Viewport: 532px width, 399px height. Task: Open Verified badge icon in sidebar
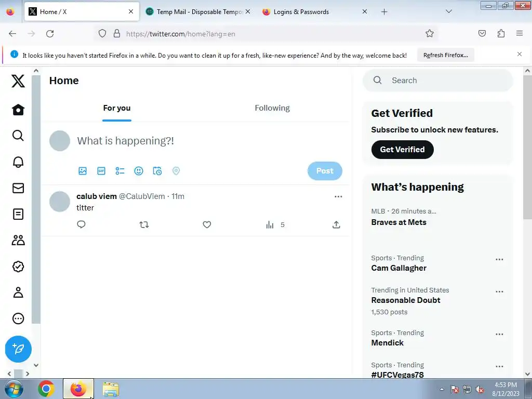pyautogui.click(x=18, y=267)
